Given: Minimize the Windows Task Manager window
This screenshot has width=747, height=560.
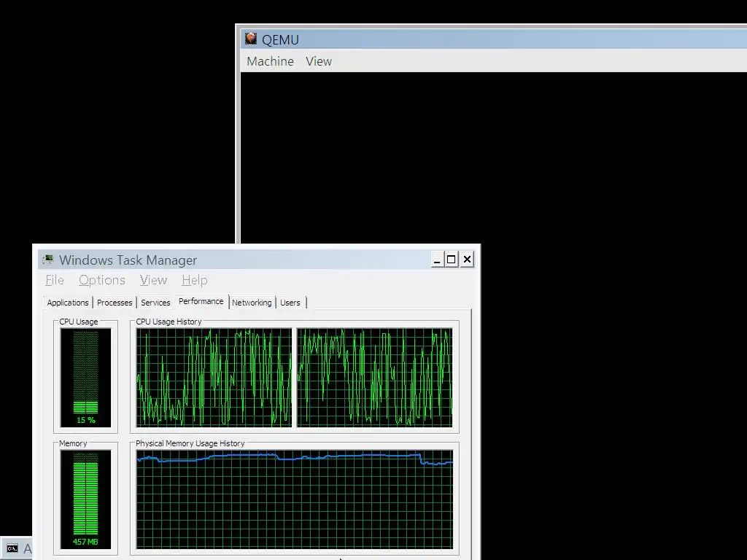Looking at the screenshot, I should click(437, 260).
